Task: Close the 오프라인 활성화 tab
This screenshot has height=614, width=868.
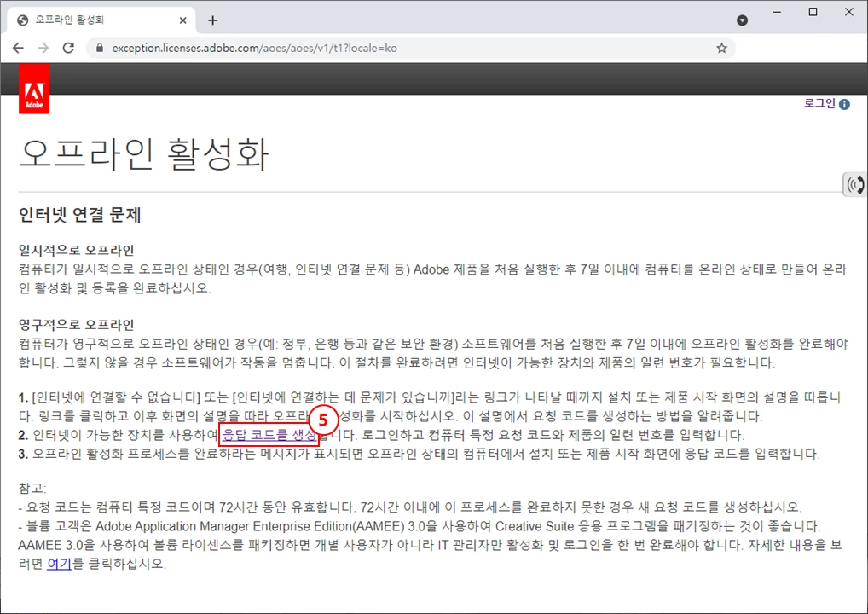Action: coord(183,20)
